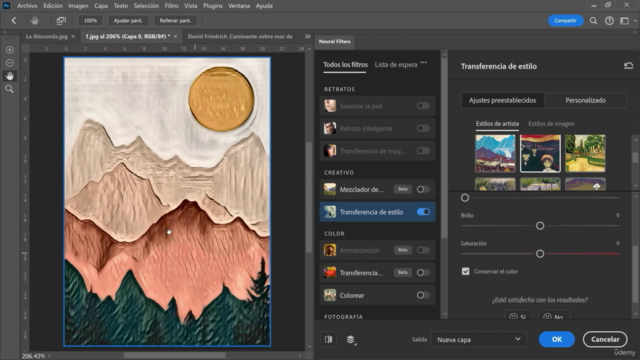The height and width of the screenshot is (360, 640).
Task: Click the reset undo arrow icon
Action: [629, 66]
